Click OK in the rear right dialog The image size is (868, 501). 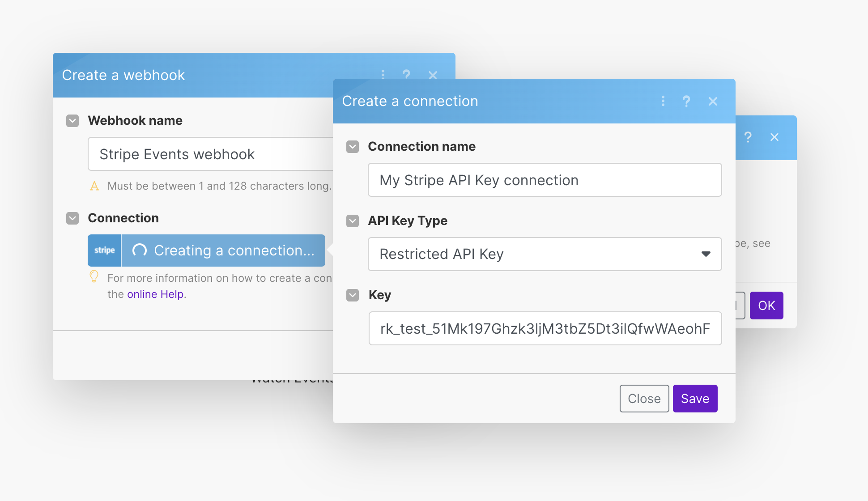click(766, 306)
